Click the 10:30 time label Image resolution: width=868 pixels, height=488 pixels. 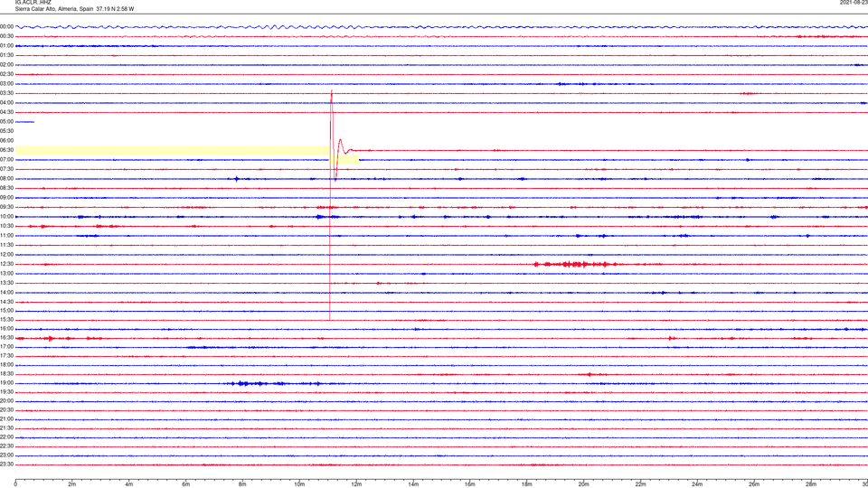(x=6, y=226)
